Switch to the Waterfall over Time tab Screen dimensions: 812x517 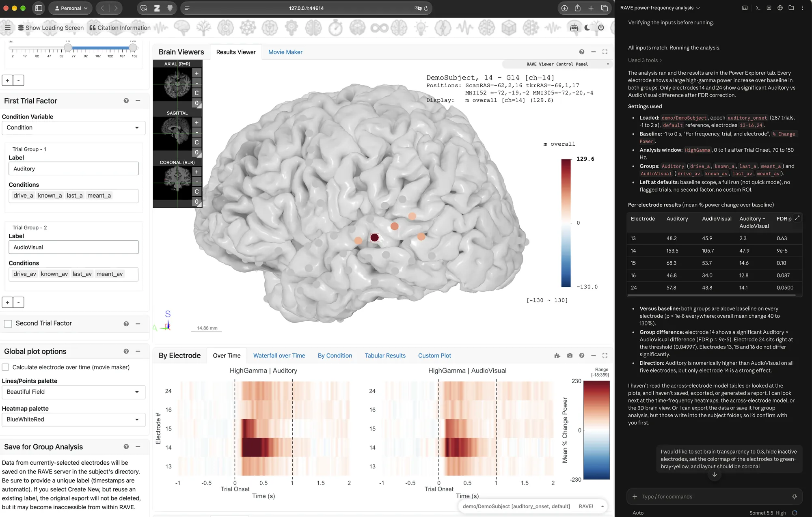279,355
